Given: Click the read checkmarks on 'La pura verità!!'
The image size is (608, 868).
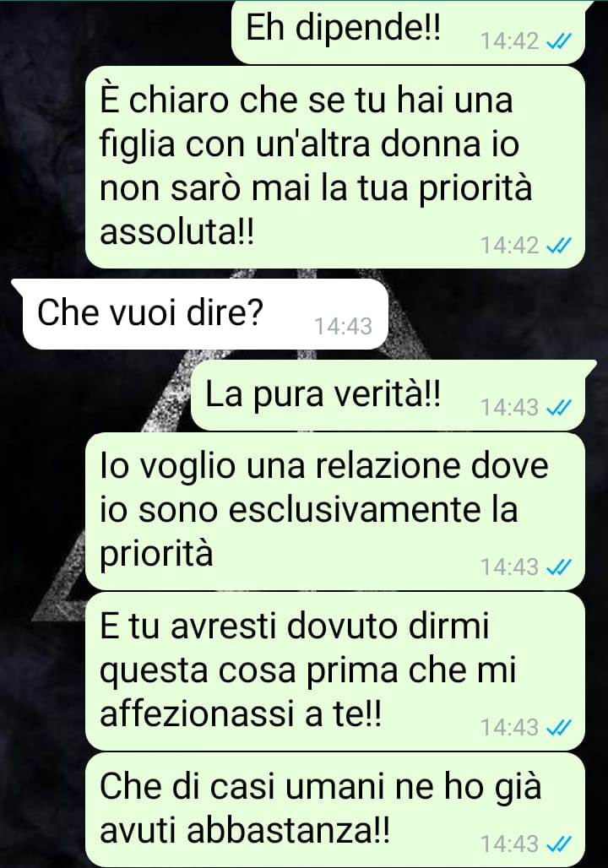Looking at the screenshot, I should pos(558,408).
